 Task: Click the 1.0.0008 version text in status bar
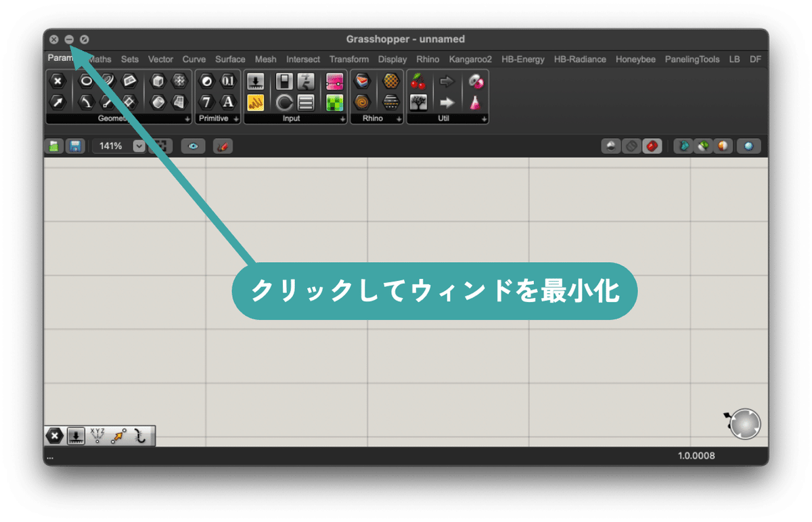[x=696, y=456]
